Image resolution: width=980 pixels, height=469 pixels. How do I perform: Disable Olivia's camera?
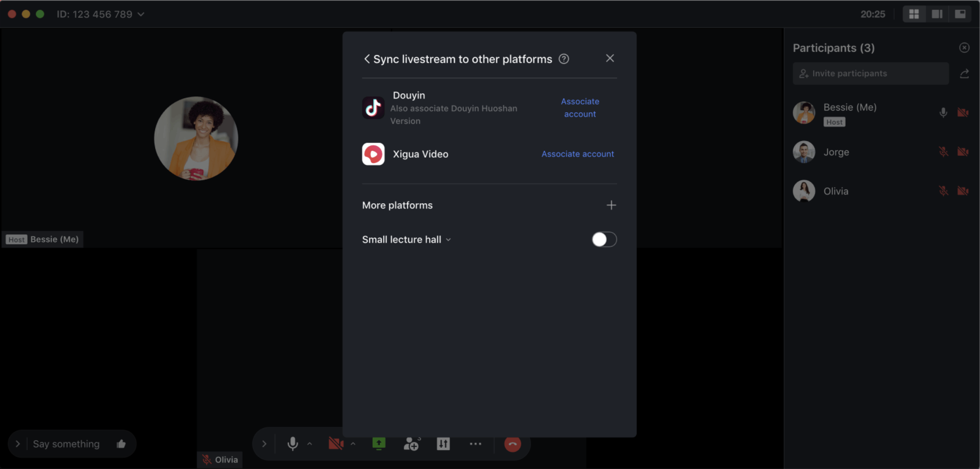tap(963, 191)
